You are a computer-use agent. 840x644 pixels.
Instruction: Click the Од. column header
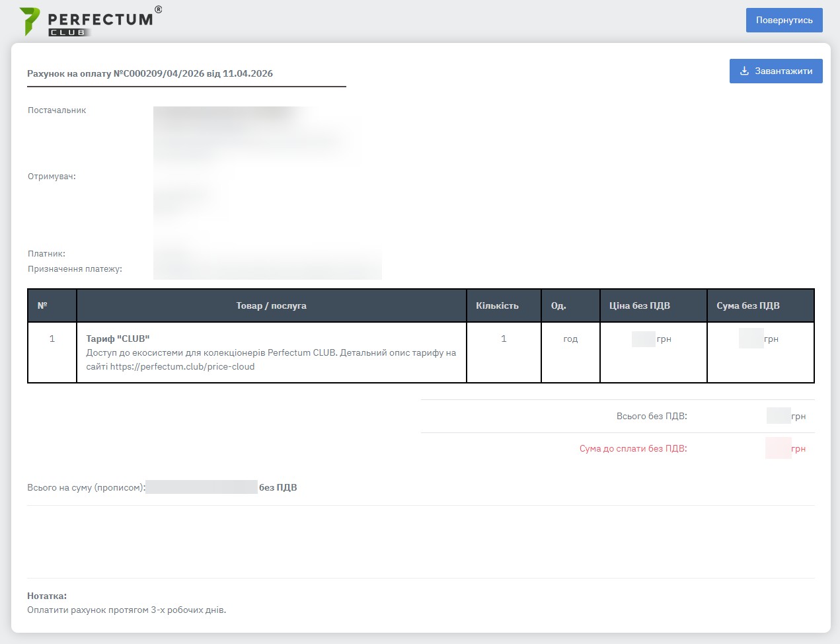click(x=558, y=305)
